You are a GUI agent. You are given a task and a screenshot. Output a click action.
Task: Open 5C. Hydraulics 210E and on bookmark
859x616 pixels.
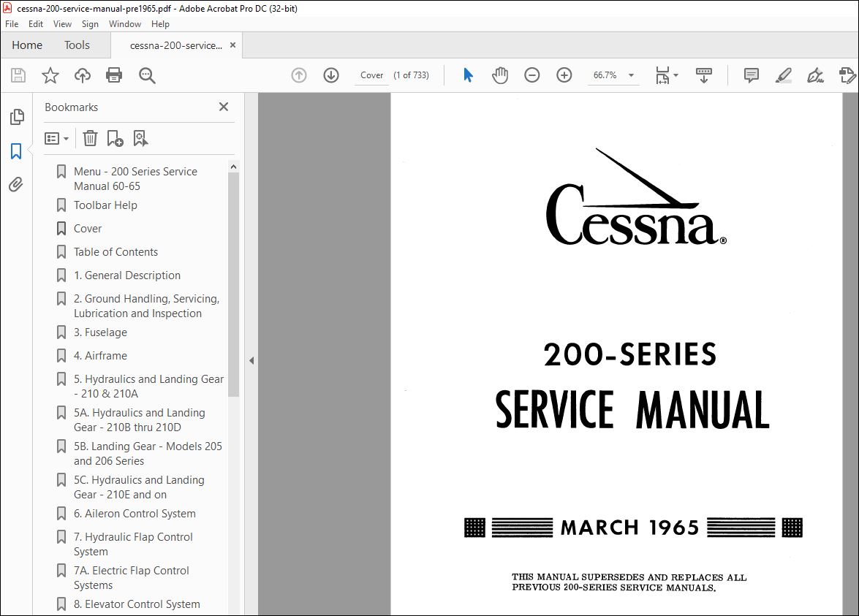coord(139,487)
